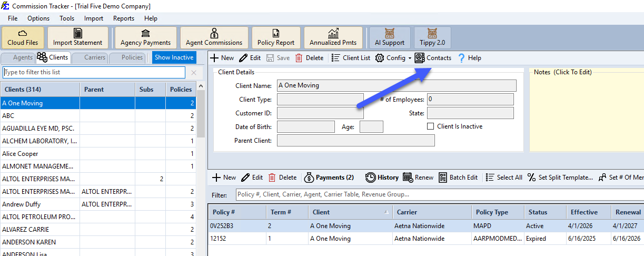Sort policies by Carrier header
Viewport: 644px width, 256px height.
432,212
